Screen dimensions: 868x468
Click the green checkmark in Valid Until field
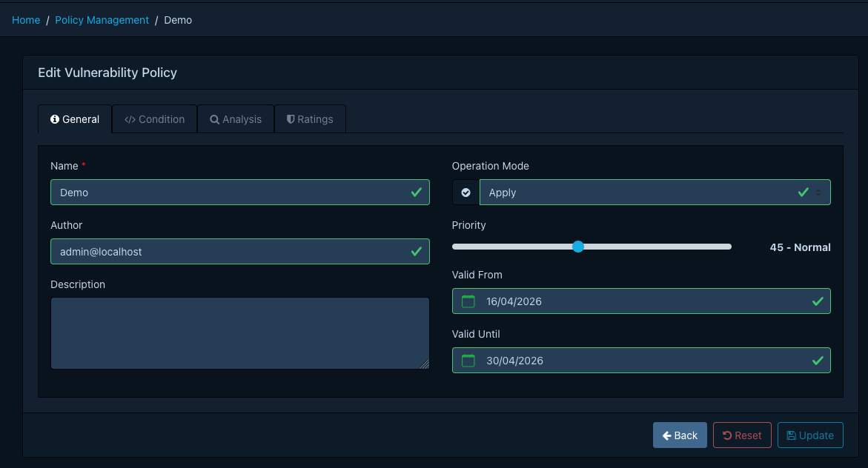[818, 361]
